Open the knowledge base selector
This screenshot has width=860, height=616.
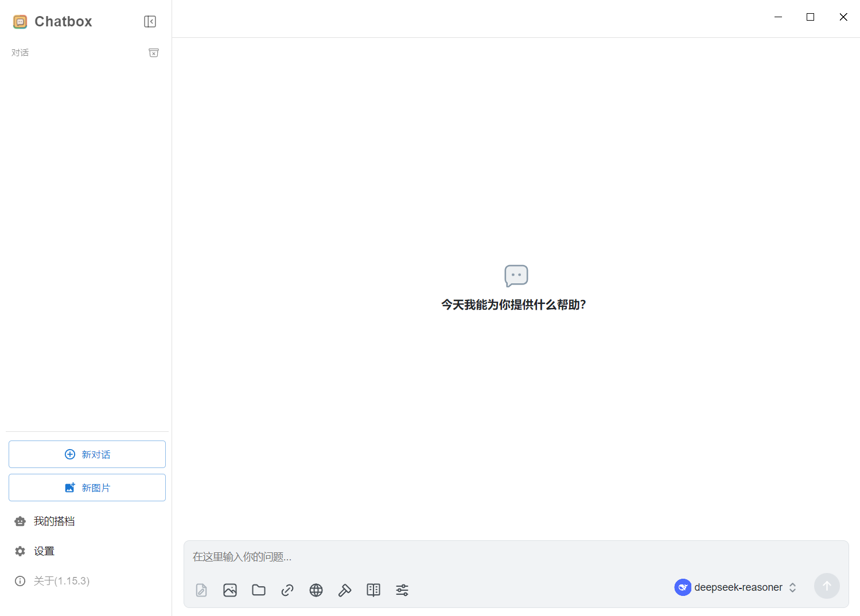(373, 590)
